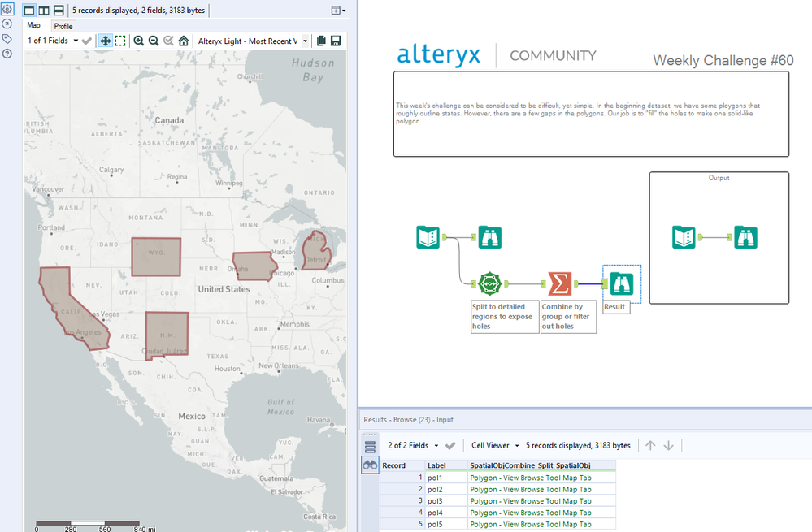
Task: Select the pol3 cell
Action: click(x=446, y=501)
